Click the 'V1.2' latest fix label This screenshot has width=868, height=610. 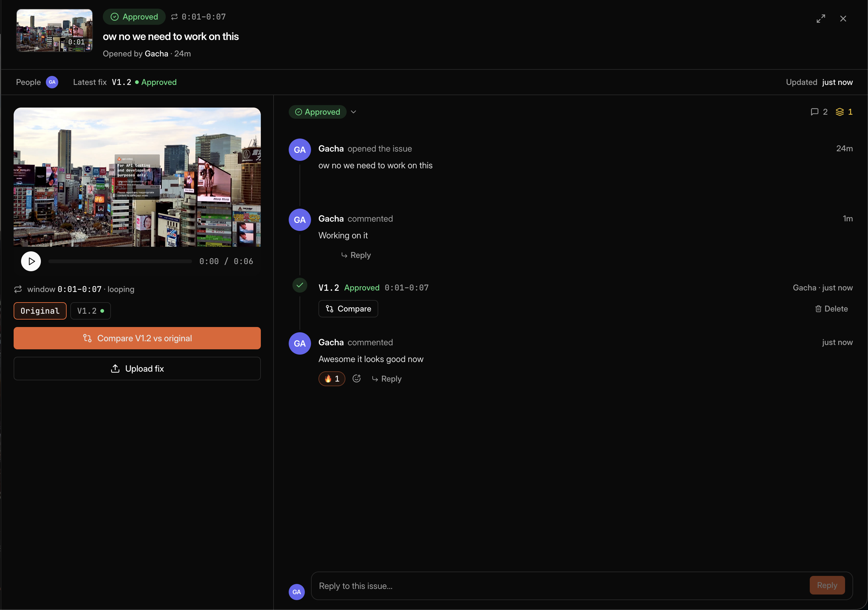click(x=121, y=82)
